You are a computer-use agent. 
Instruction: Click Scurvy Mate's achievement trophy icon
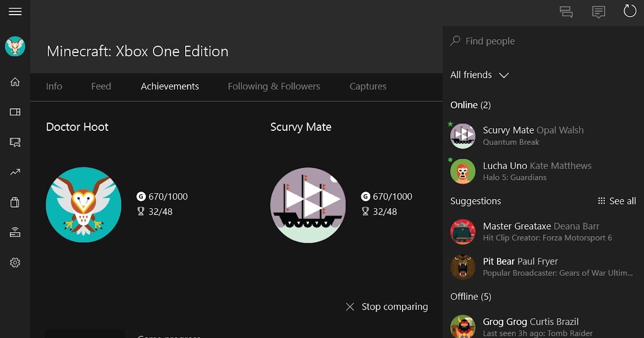click(365, 211)
